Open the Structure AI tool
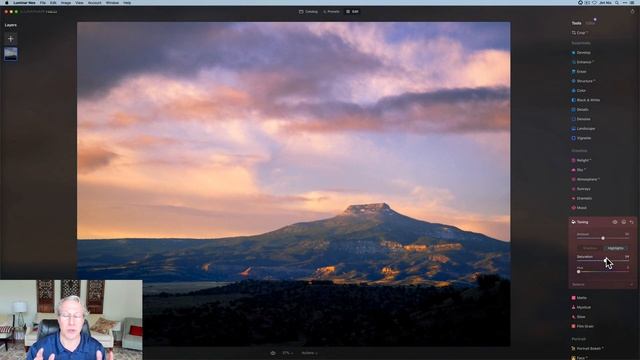Screen dimensions: 640x360 [x=583, y=81]
